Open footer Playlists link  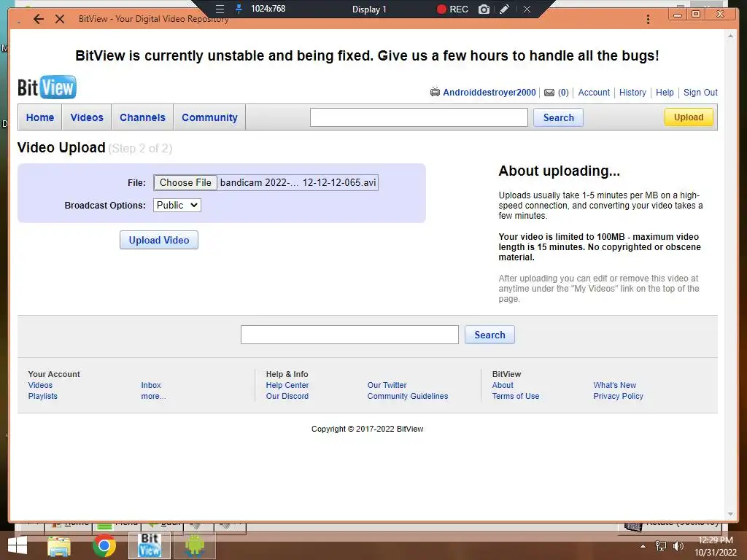(x=42, y=396)
